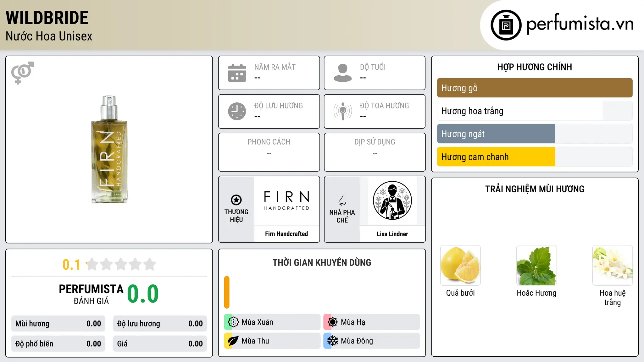Screen dimensions: 644x362
Task: Open the Lisa Lindner perfumer link
Action: 392,234
